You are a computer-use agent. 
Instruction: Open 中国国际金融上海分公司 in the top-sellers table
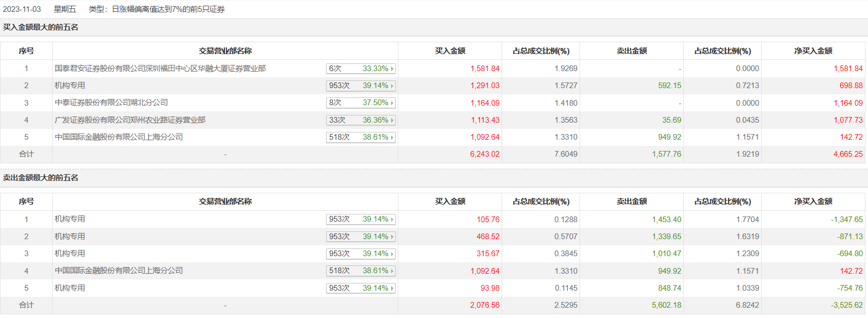click(x=119, y=271)
